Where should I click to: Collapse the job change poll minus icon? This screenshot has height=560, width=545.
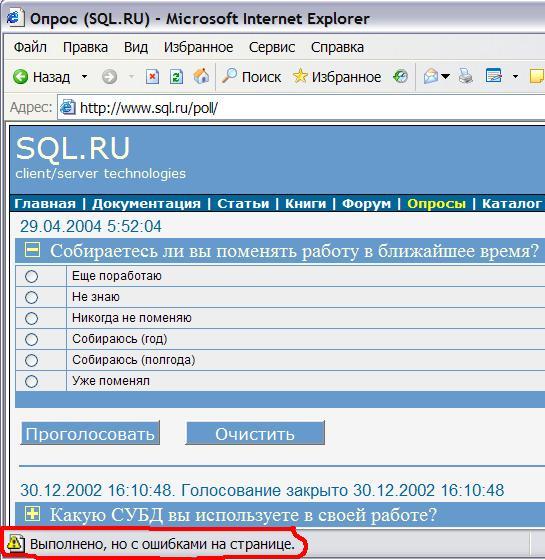[x=32, y=250]
